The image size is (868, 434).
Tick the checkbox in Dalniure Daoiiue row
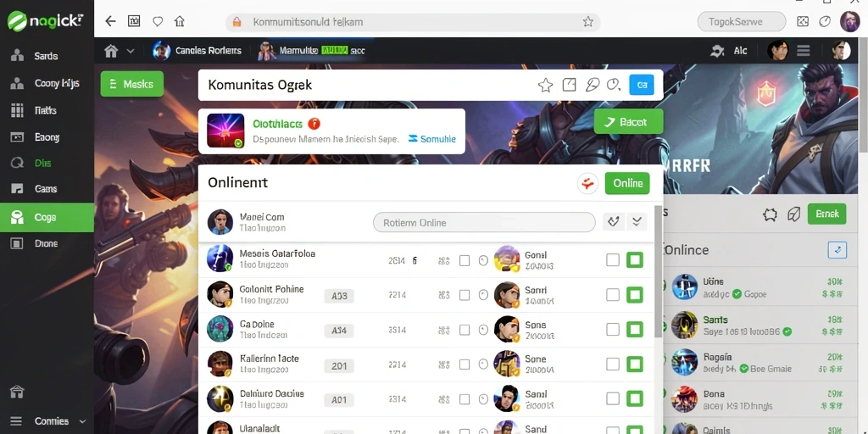(x=465, y=399)
